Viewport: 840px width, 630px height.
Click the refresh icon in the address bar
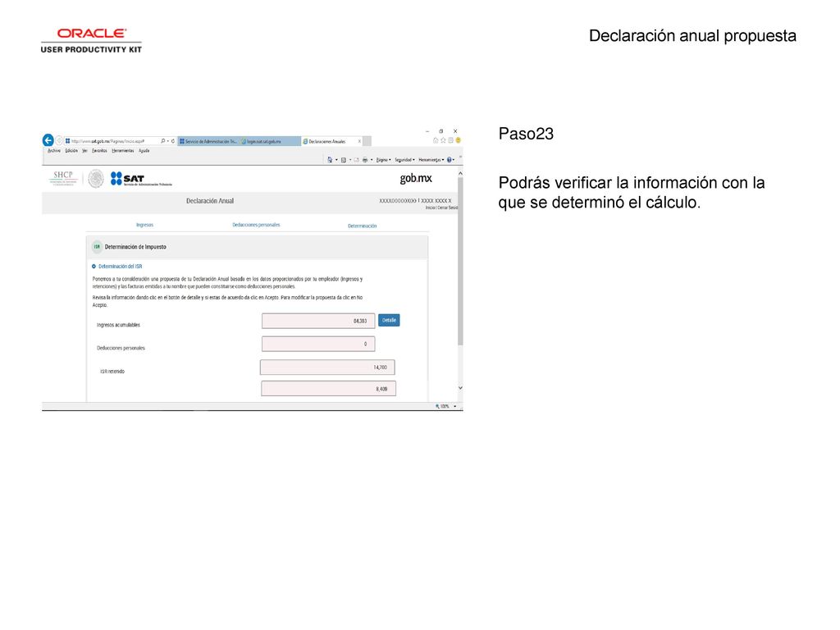(x=173, y=141)
